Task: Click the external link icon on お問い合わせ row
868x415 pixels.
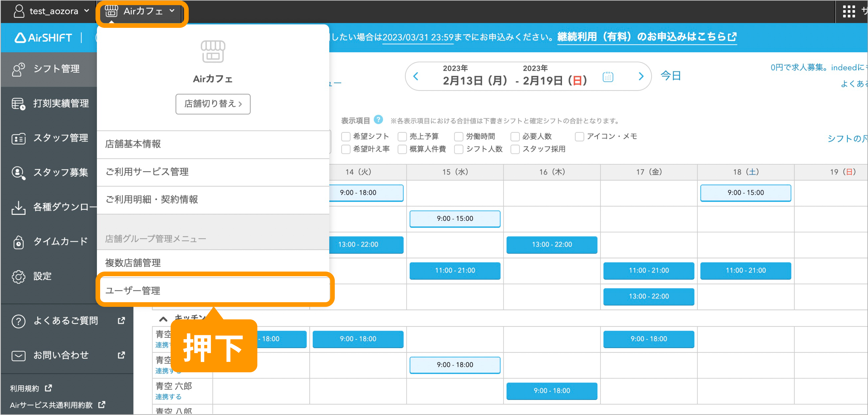Action: 121,355
